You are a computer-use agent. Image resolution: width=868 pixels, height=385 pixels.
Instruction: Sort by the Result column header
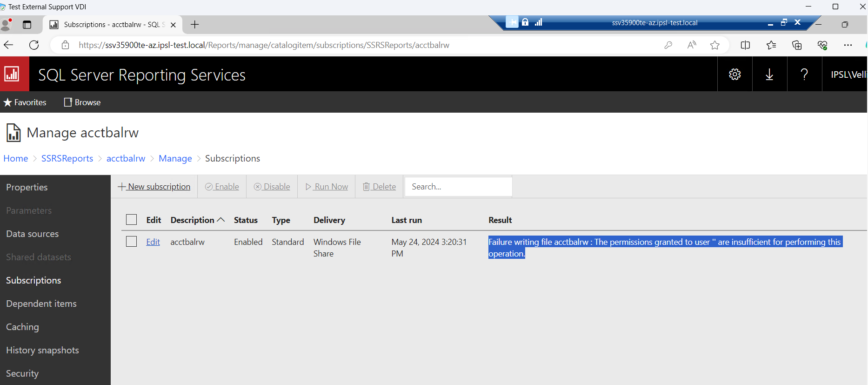500,220
